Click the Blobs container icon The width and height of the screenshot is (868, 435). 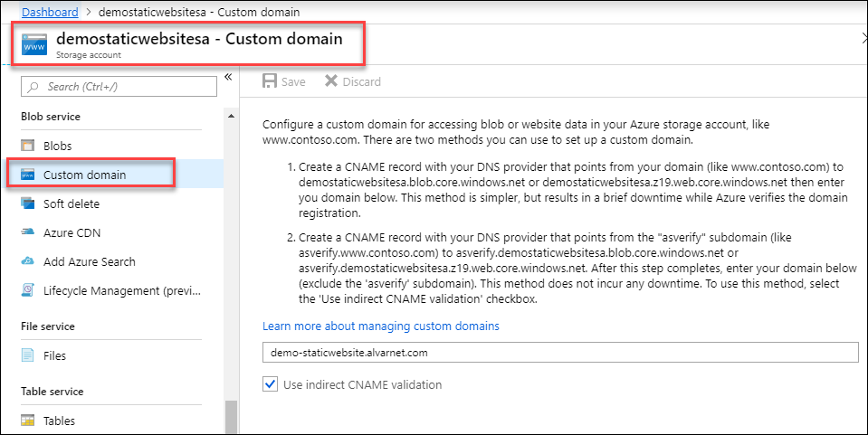[x=28, y=146]
